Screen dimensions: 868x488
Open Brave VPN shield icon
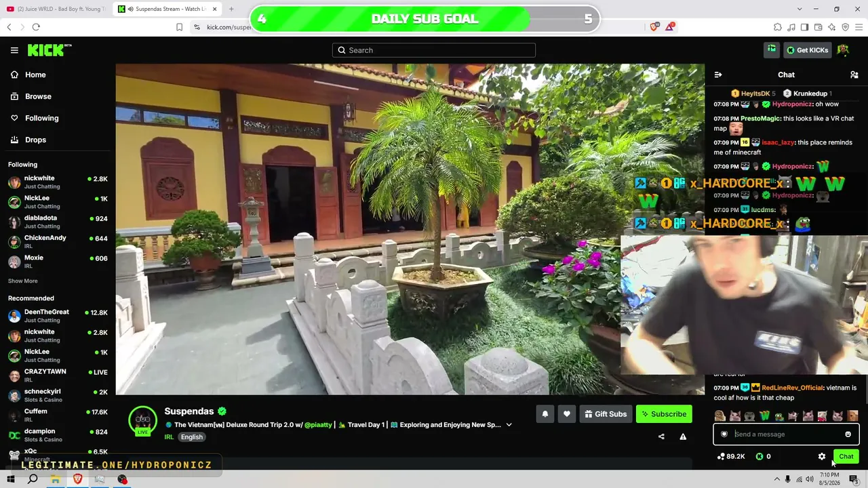click(845, 27)
